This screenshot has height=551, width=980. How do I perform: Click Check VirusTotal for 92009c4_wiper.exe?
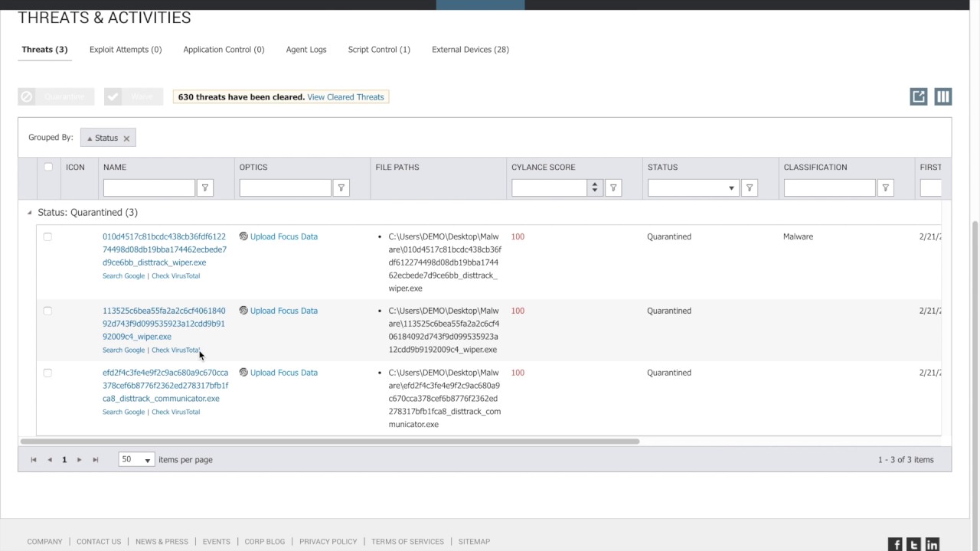click(x=175, y=350)
